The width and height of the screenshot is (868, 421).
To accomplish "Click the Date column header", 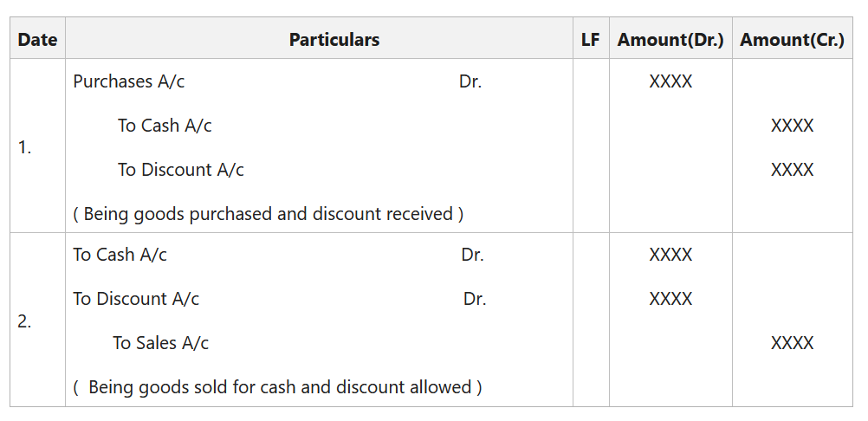I will click(37, 40).
